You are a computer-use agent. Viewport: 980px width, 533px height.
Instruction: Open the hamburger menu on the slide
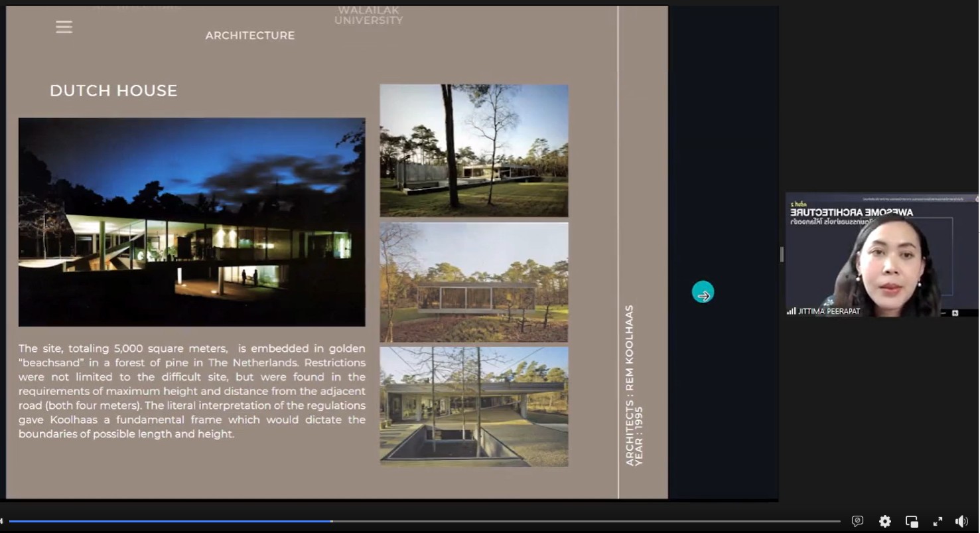[64, 27]
